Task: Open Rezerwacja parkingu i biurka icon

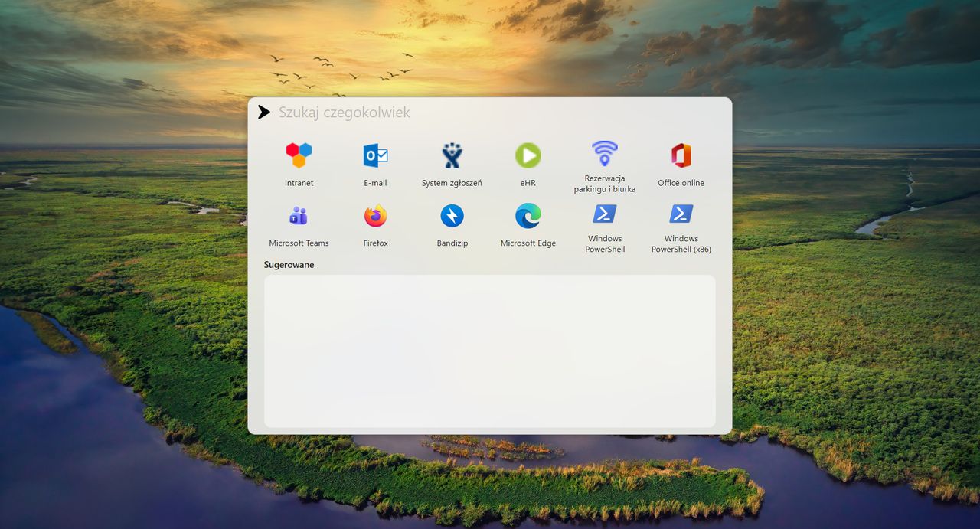Action: point(605,153)
